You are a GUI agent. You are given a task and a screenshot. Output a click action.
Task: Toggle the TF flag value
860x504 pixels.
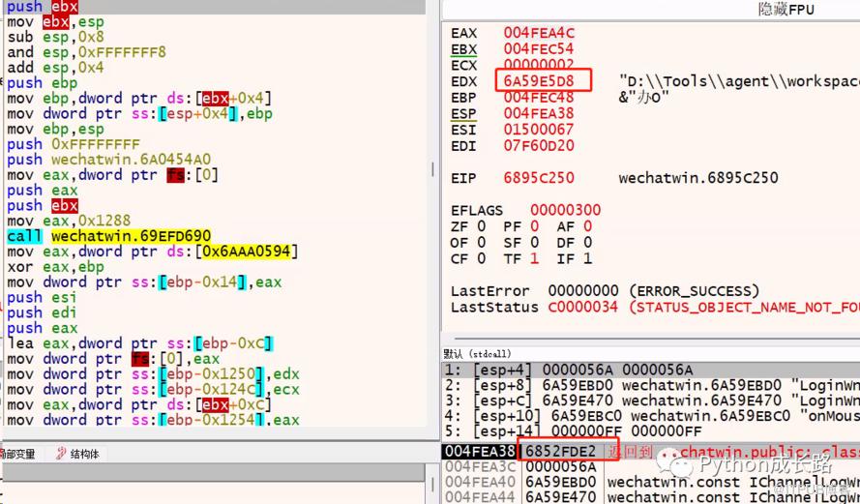tap(534, 258)
